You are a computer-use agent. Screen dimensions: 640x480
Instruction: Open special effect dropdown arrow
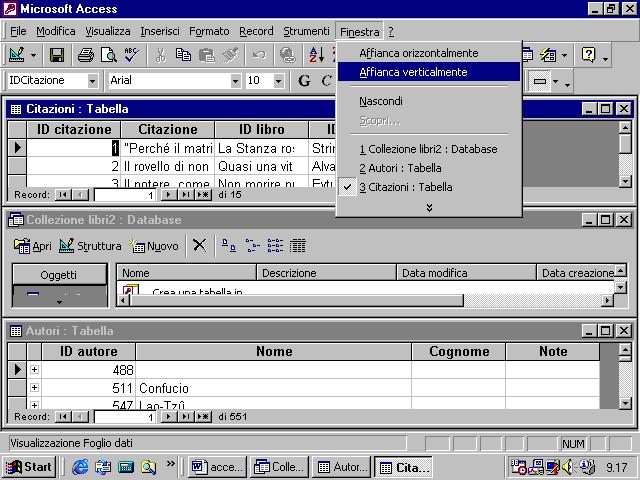point(555,81)
